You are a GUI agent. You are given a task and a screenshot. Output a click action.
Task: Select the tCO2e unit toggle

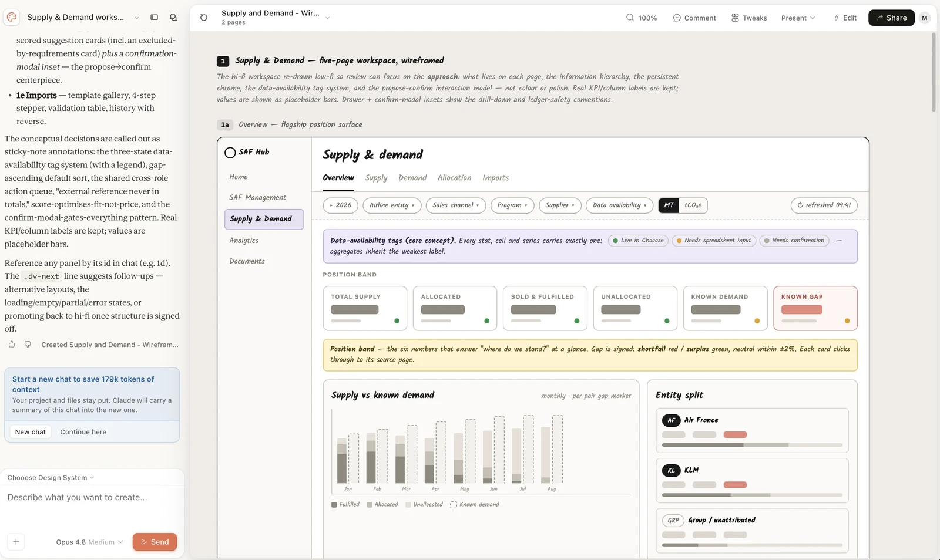click(693, 205)
